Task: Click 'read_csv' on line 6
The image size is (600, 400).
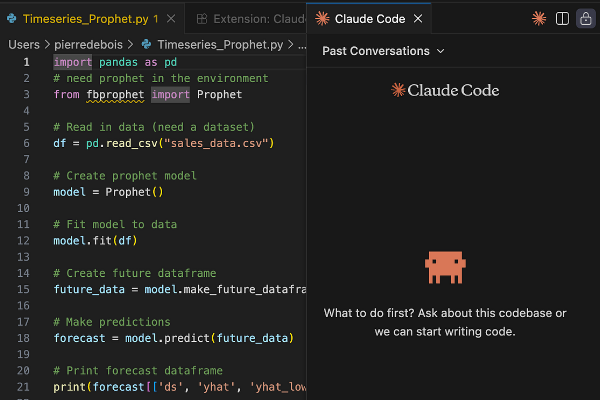Action: (132, 143)
